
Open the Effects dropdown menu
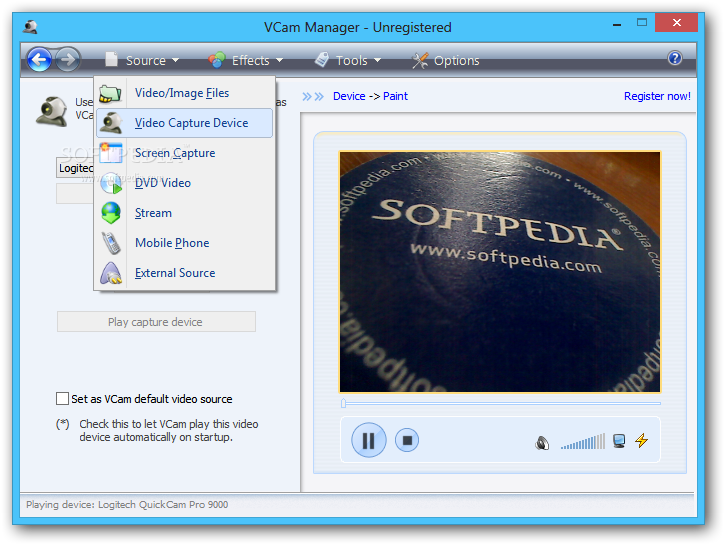pyautogui.click(x=246, y=60)
